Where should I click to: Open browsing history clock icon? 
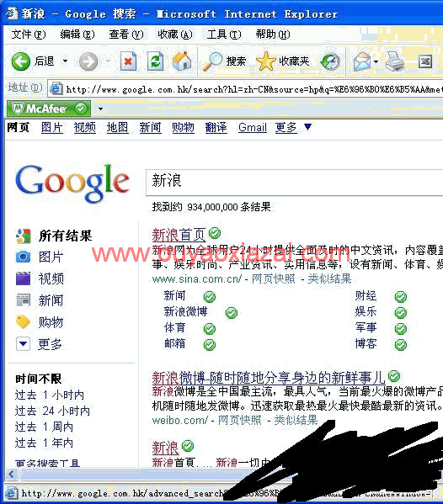coord(330,61)
